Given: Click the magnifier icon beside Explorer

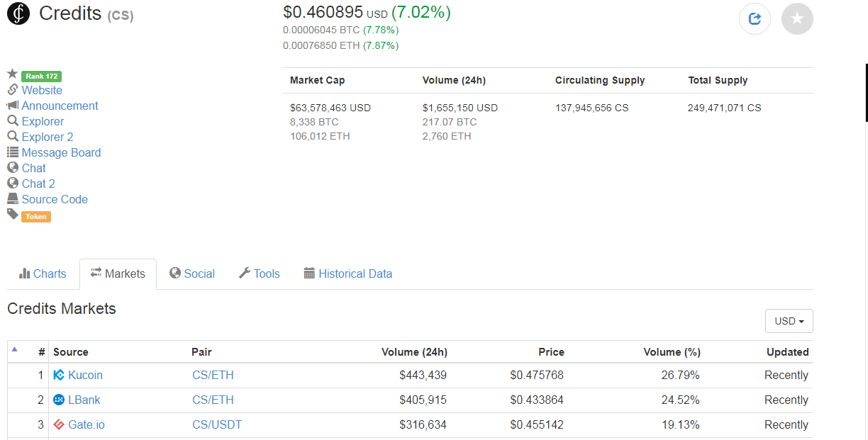Looking at the screenshot, I should [x=12, y=121].
